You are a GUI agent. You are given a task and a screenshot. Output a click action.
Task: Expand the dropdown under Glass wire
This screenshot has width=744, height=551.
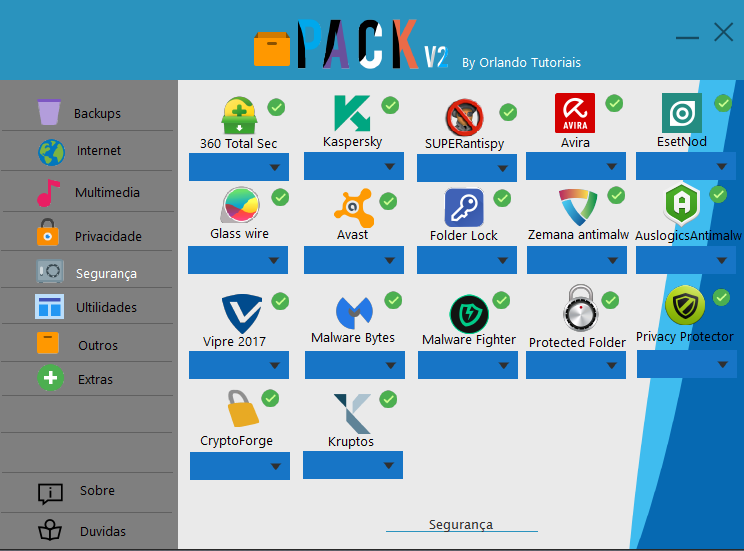238,260
